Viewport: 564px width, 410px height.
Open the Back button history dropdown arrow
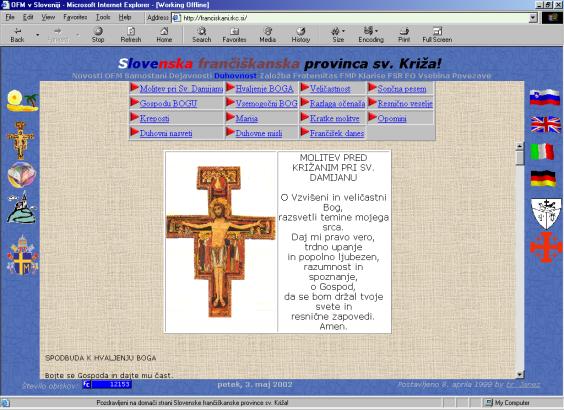tap(37, 35)
